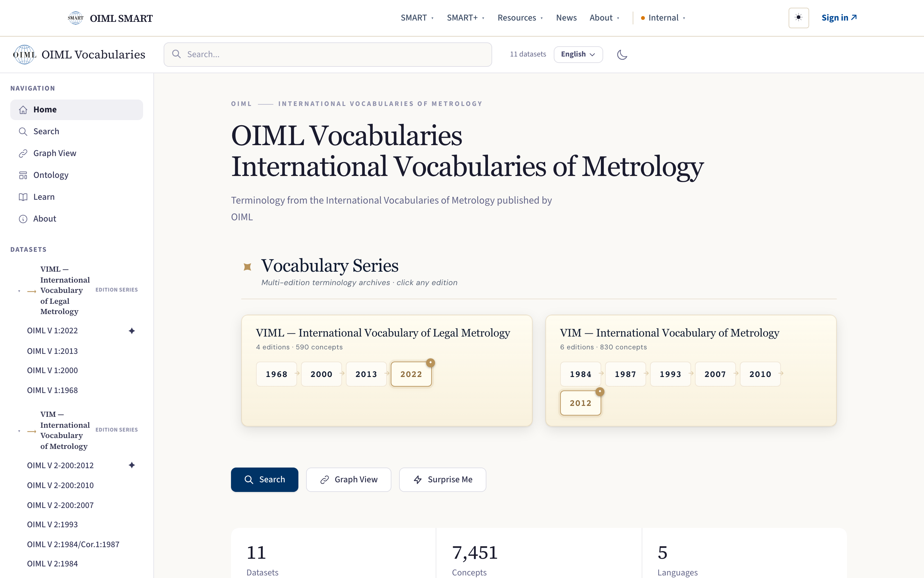Expand the Resources menu
The width and height of the screenshot is (924, 578).
click(x=520, y=18)
